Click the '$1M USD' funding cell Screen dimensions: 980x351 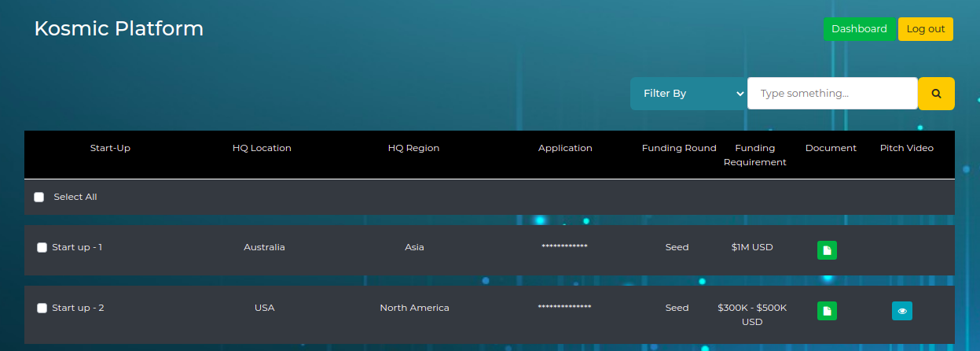coord(752,247)
